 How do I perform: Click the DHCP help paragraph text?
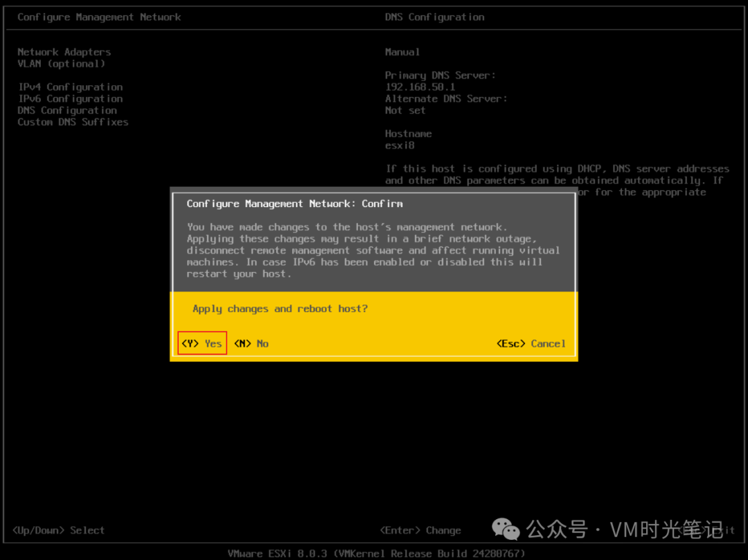tap(557, 180)
